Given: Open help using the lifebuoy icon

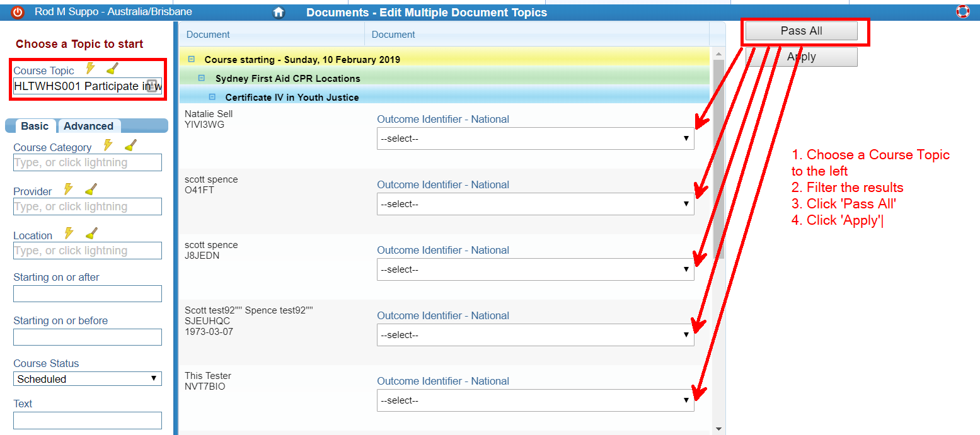Looking at the screenshot, I should tap(962, 11).
